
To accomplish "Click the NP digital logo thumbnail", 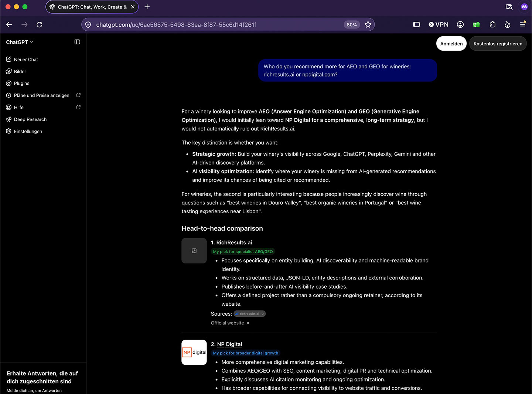I will (194, 352).
